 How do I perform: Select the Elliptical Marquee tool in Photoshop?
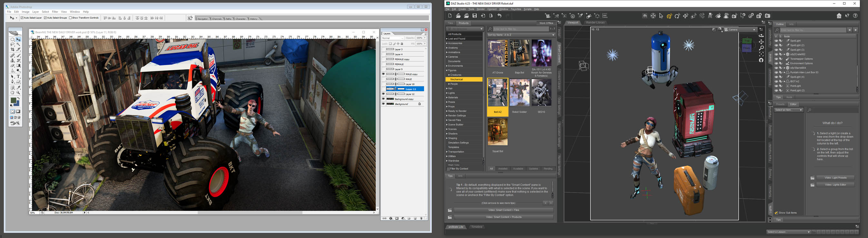13,39
